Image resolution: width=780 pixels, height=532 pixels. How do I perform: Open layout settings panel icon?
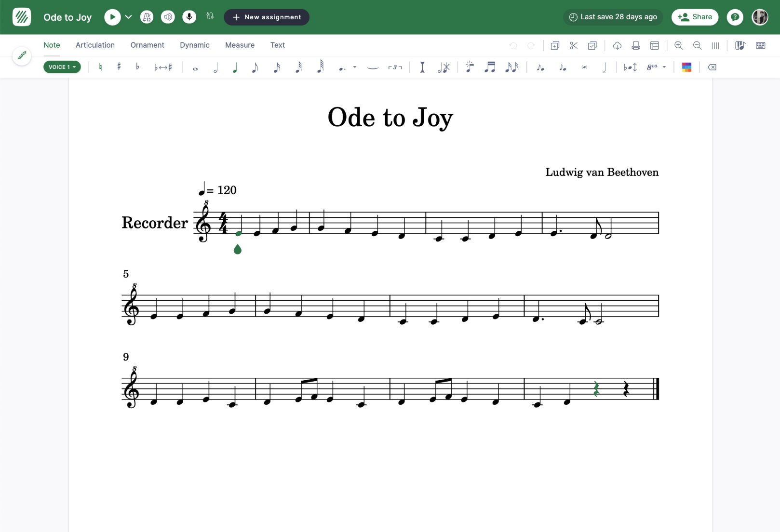[x=655, y=46]
